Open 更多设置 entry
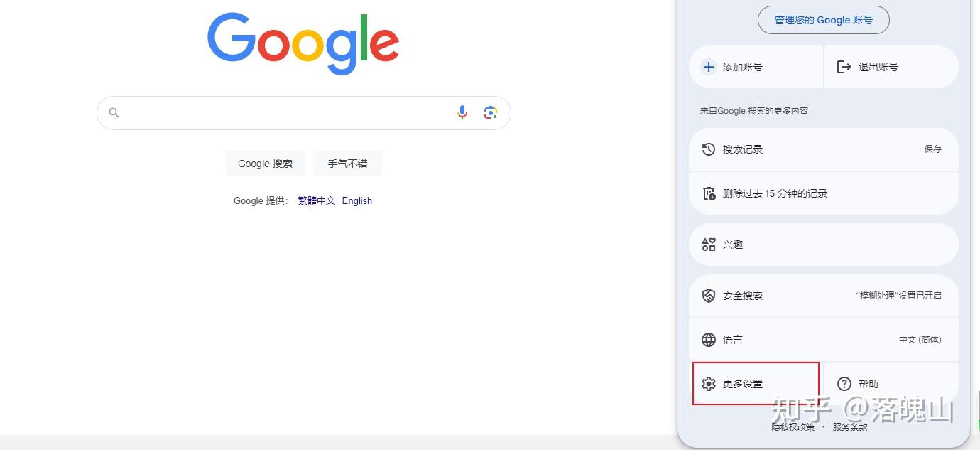Viewport: 980px width, 450px height. (x=756, y=384)
